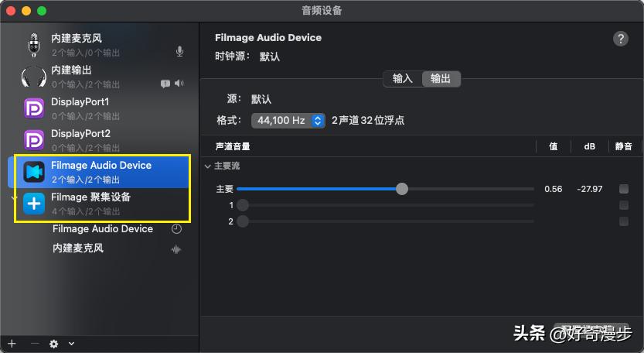Screen dimensions: 644x353
Task: Collapse the 主要流 section
Action: 207,166
